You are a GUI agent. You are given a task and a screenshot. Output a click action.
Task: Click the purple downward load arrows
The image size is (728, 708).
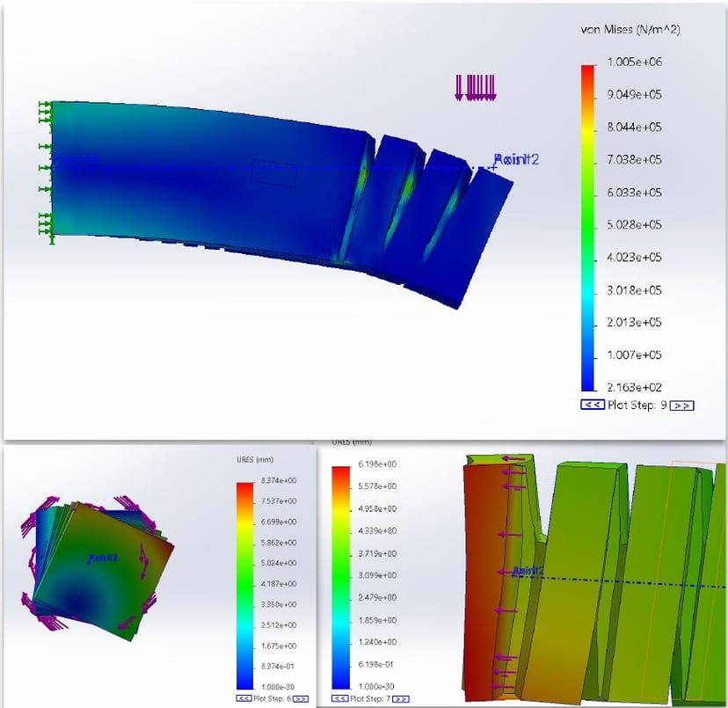(x=476, y=87)
